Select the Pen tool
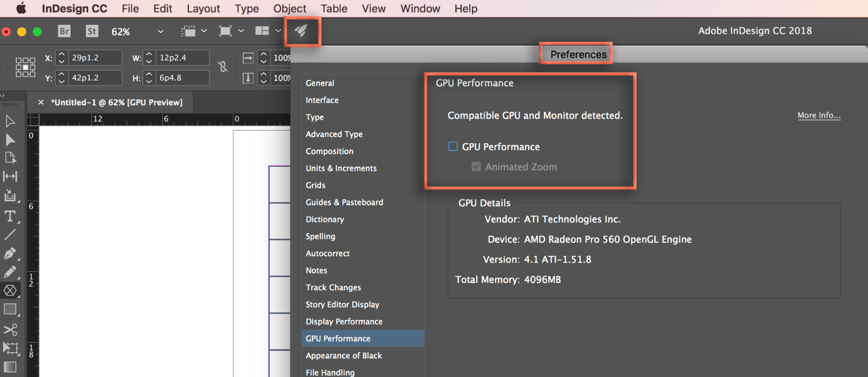Screen dimensions: 868x377 [x=10, y=253]
